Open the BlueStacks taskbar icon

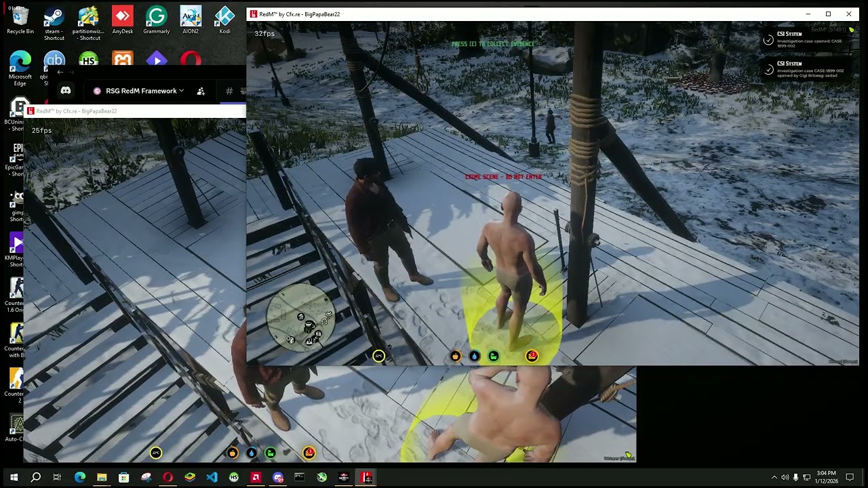(x=190, y=477)
